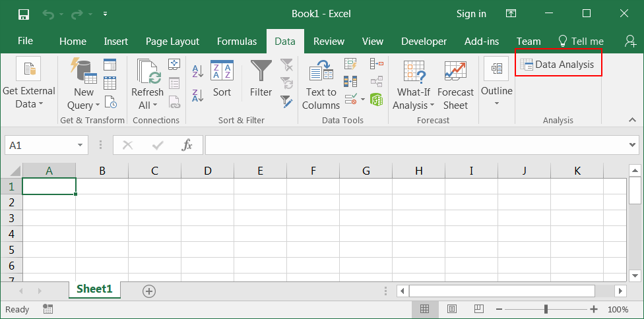Open Manage Data Model icon
Image resolution: width=644 pixels, height=319 pixels.
point(376,100)
